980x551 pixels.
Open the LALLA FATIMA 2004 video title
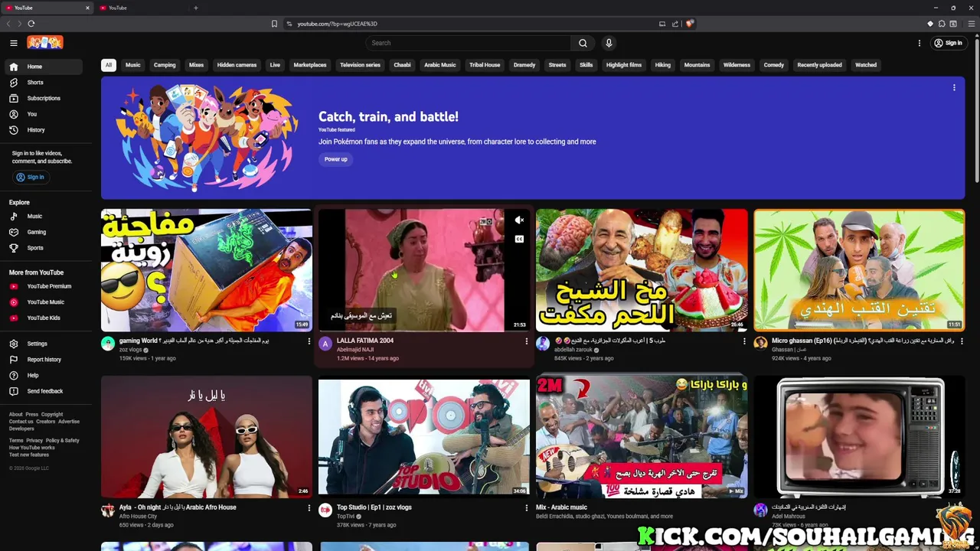[365, 341]
